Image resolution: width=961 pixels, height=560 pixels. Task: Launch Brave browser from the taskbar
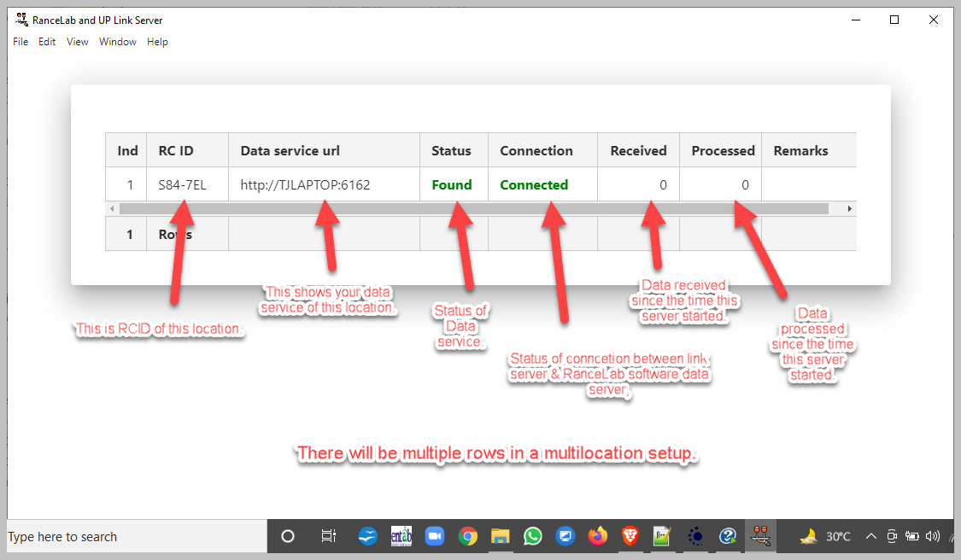pos(630,537)
